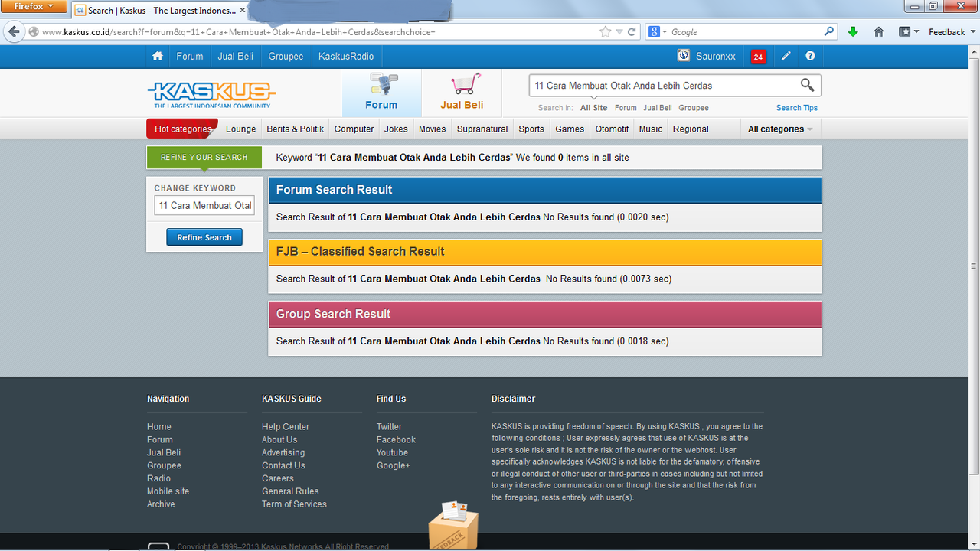Open the Feedback dropdown in toolbar
Image resolution: width=980 pixels, height=551 pixels.
pos(951,32)
